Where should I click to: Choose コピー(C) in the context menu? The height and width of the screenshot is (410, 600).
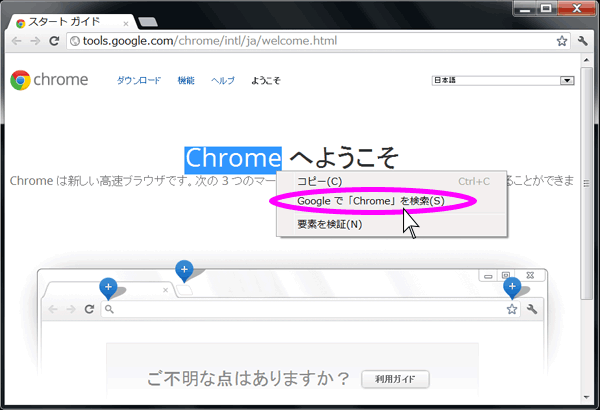coord(392,181)
